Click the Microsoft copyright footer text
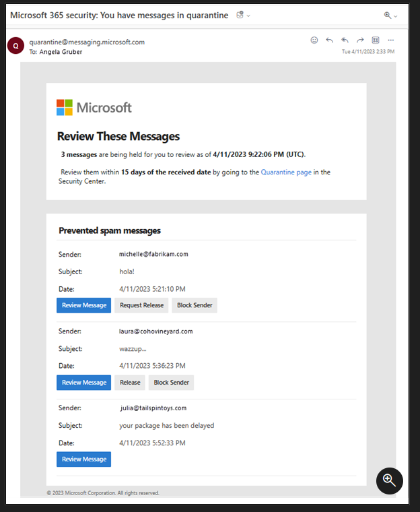 [x=103, y=492]
